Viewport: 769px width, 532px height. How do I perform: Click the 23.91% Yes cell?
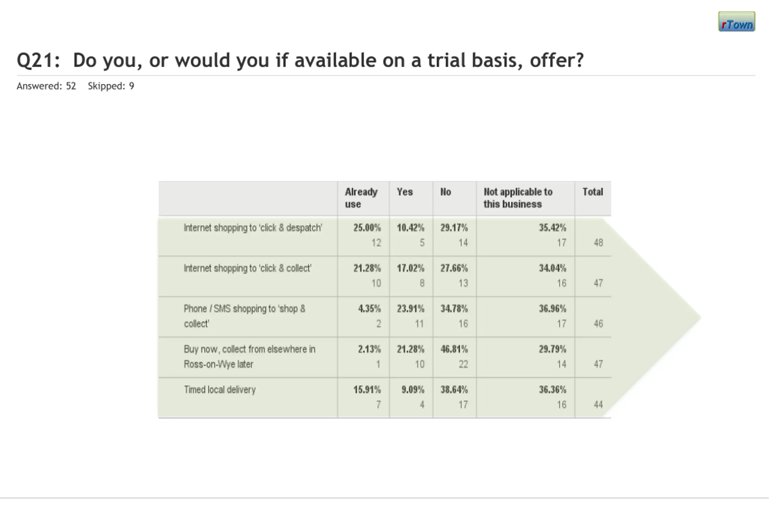pyautogui.click(x=411, y=309)
